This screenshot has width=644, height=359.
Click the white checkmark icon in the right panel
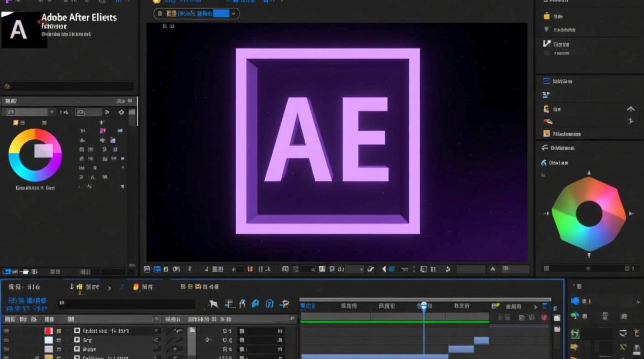coord(547,44)
